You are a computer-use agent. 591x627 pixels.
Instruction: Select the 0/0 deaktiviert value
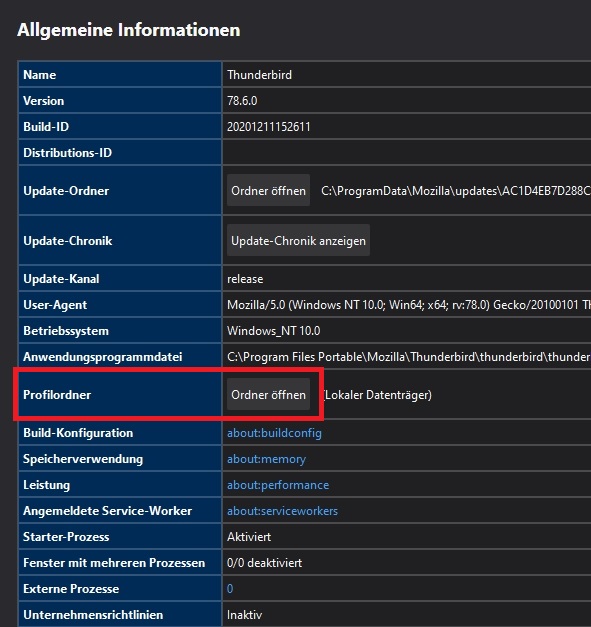(x=264, y=563)
